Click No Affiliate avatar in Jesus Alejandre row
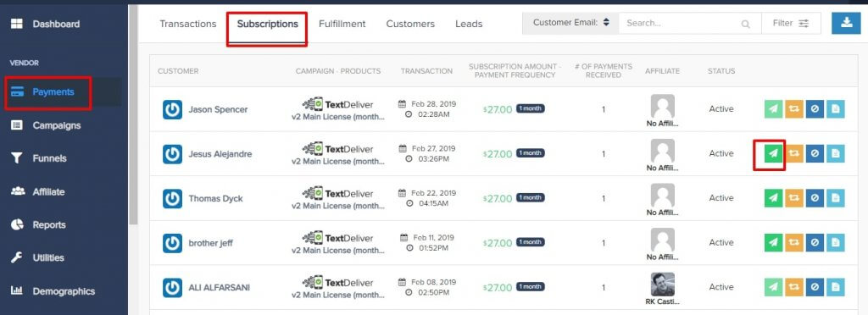 pyautogui.click(x=663, y=151)
